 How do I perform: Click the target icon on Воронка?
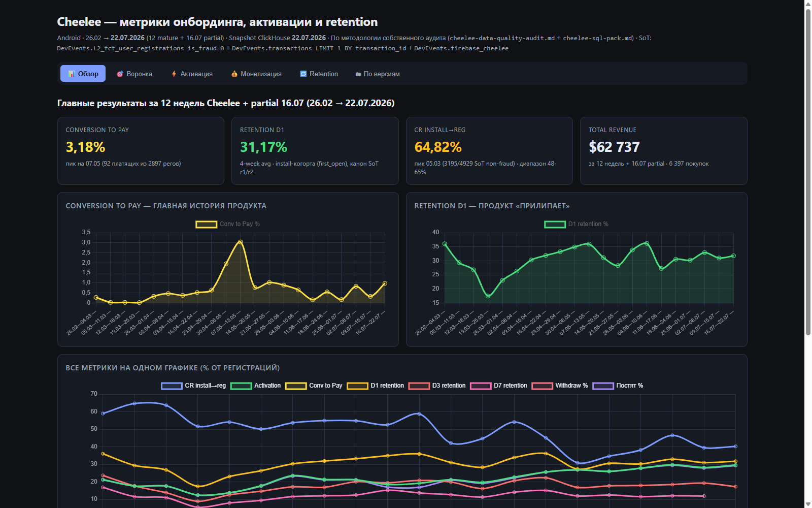coord(120,74)
